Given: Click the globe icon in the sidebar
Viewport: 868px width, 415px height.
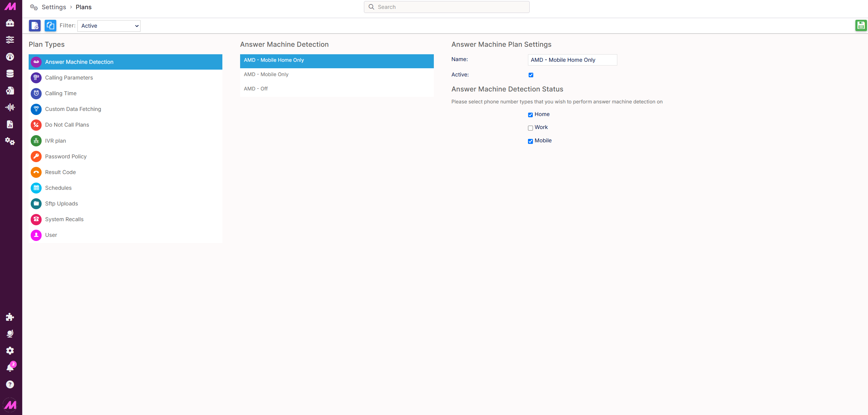Looking at the screenshot, I should pos(10,334).
